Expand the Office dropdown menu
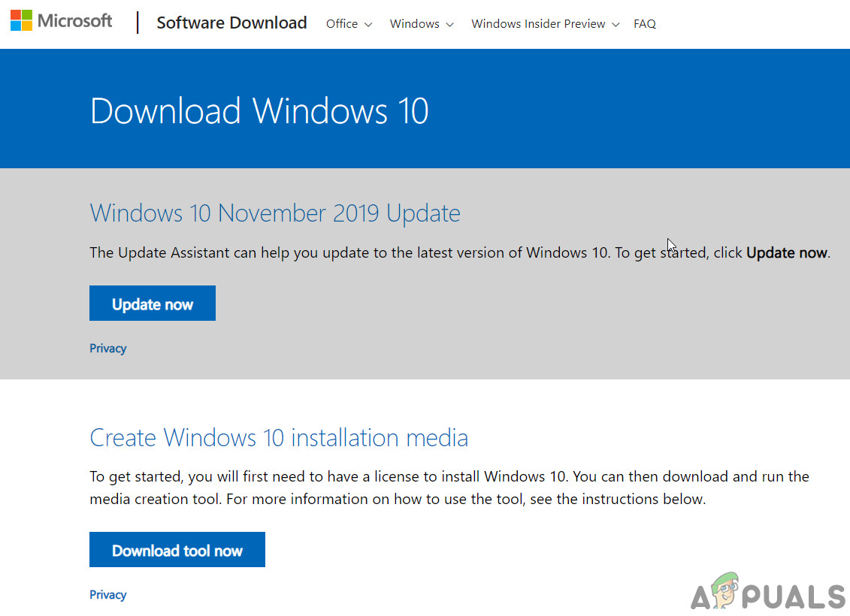The image size is (850, 616). (x=349, y=24)
